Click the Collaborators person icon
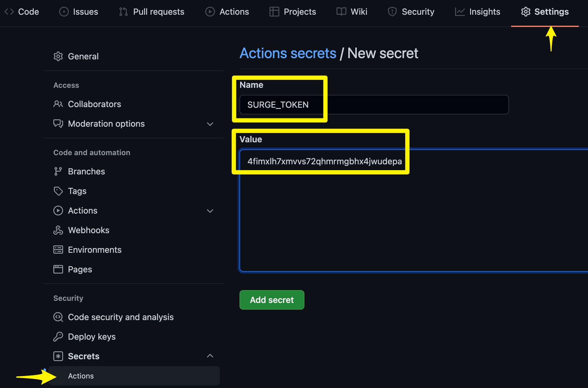588x388 pixels. click(58, 104)
